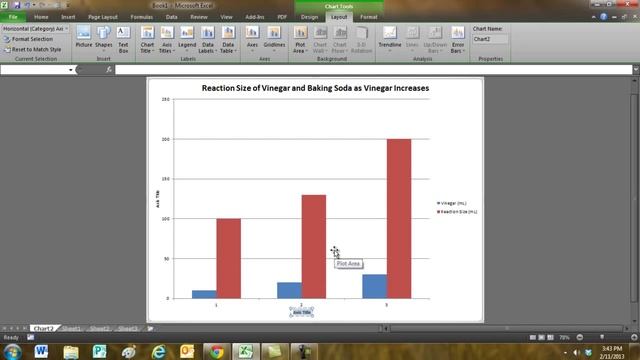
Task: Click the volume icon in system tray
Action: [x=576, y=352]
